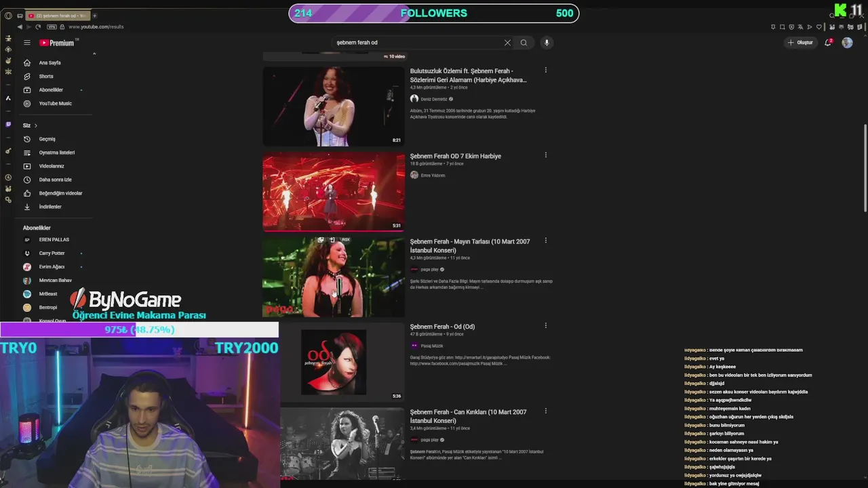The height and width of the screenshot is (488, 868).
Task: Select the şebnem ferah od browser tab
Action: pyautogui.click(x=58, y=16)
